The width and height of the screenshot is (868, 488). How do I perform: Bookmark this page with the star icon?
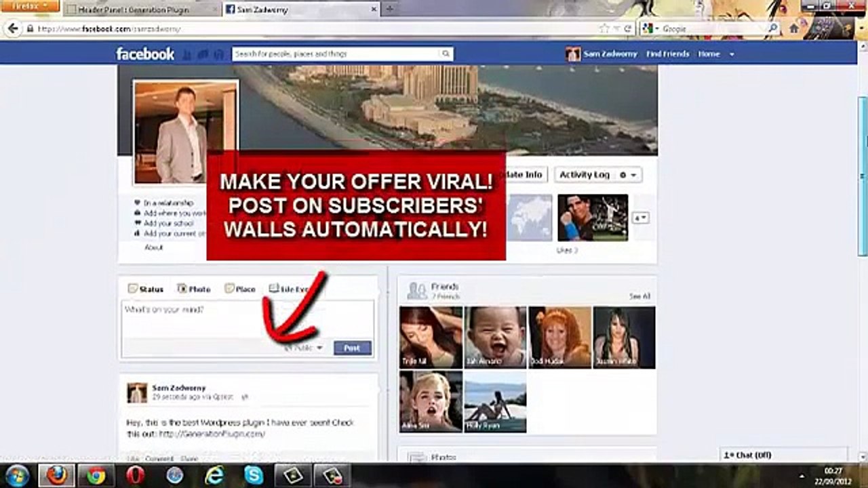pos(604,28)
